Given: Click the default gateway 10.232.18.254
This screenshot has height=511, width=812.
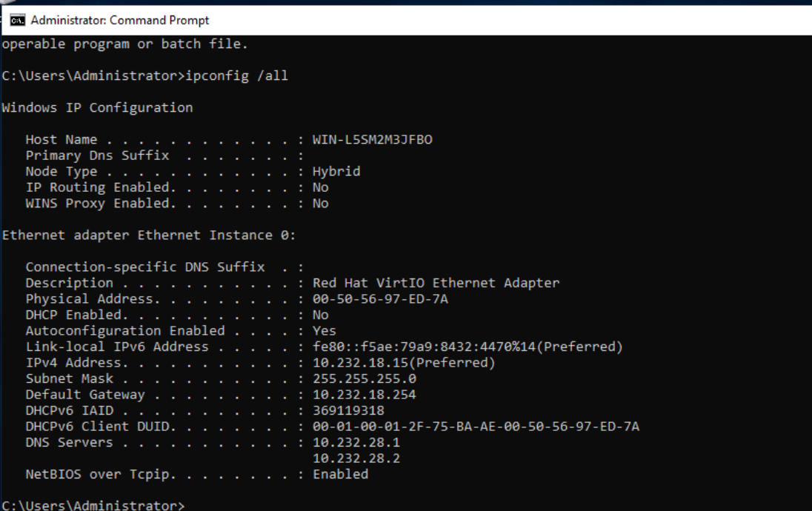Looking at the screenshot, I should pos(365,394).
